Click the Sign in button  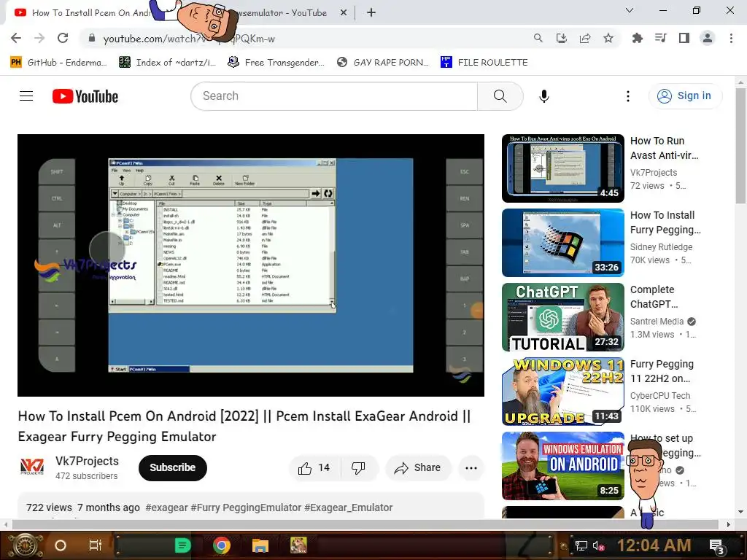click(x=685, y=96)
